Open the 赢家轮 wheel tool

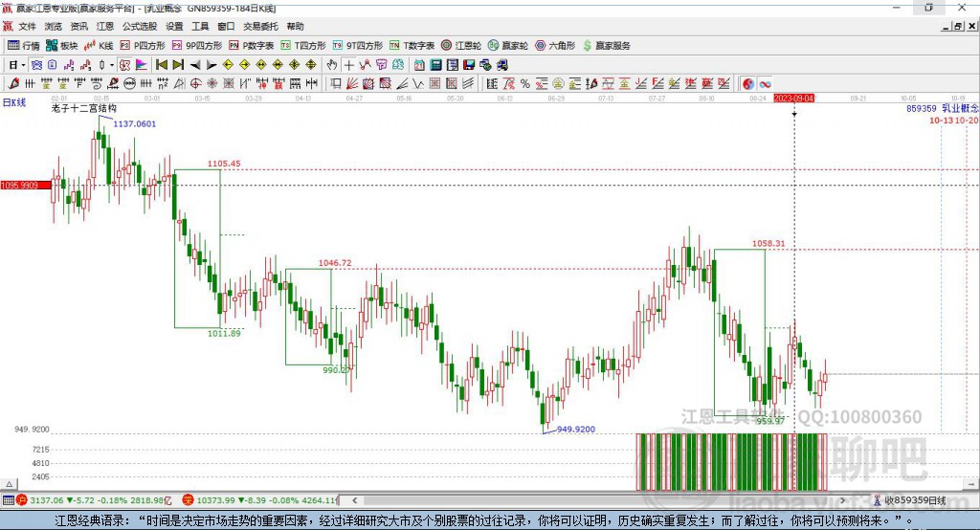(508, 46)
